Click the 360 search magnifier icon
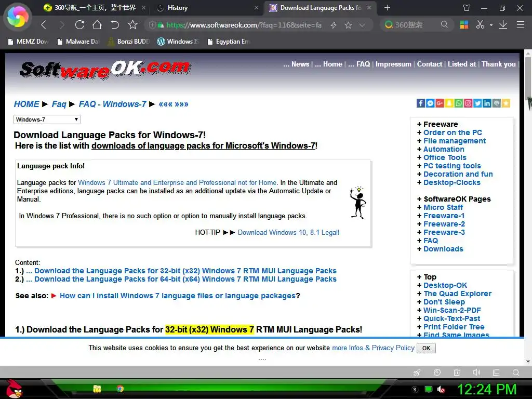532x399 pixels. [x=444, y=25]
